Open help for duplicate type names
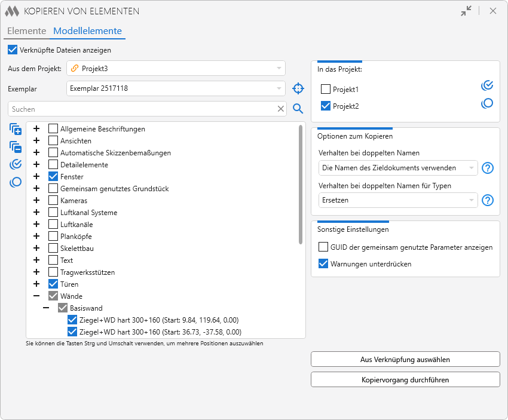Viewport: 508px width, 420px height. [x=488, y=200]
